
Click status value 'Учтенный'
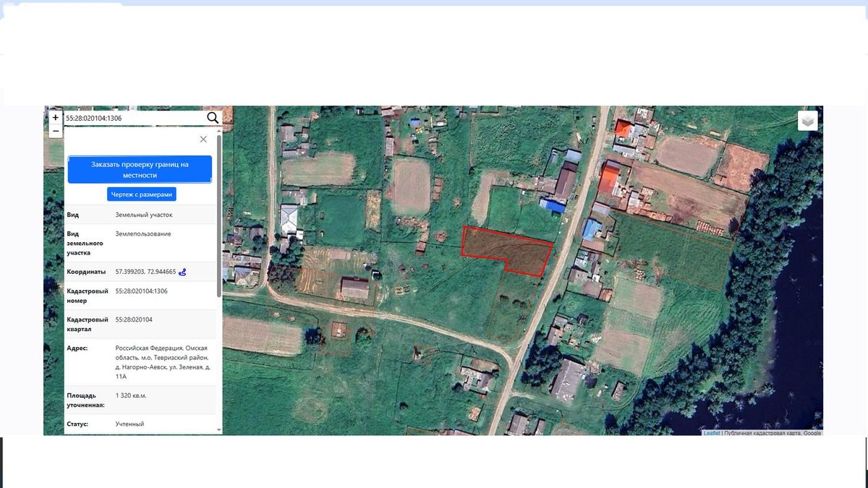click(x=129, y=424)
